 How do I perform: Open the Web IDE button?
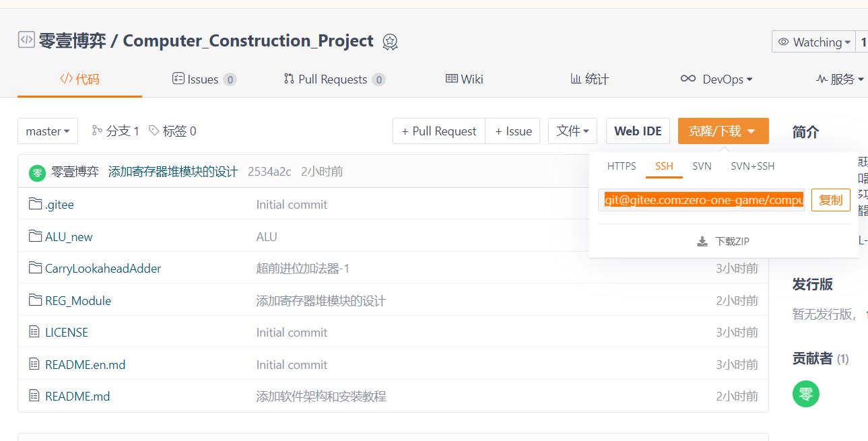point(638,131)
